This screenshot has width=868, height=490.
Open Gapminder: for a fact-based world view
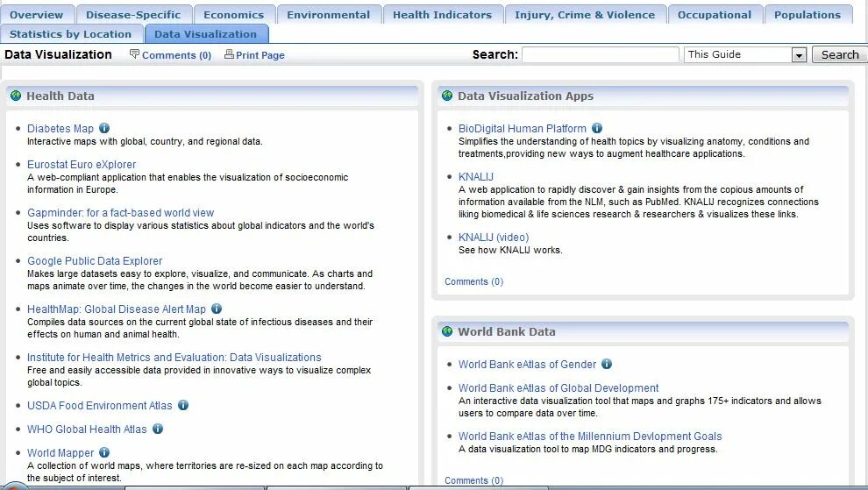pyautogui.click(x=121, y=213)
